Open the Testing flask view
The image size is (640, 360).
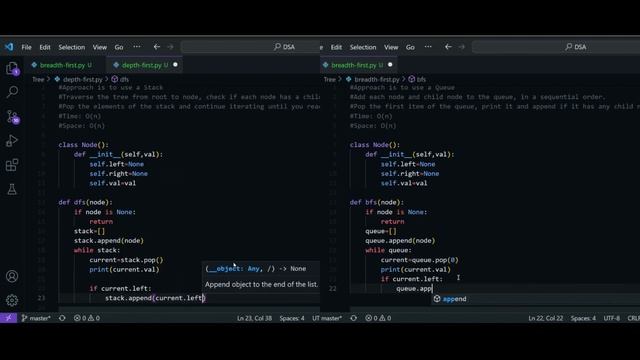(x=12, y=189)
